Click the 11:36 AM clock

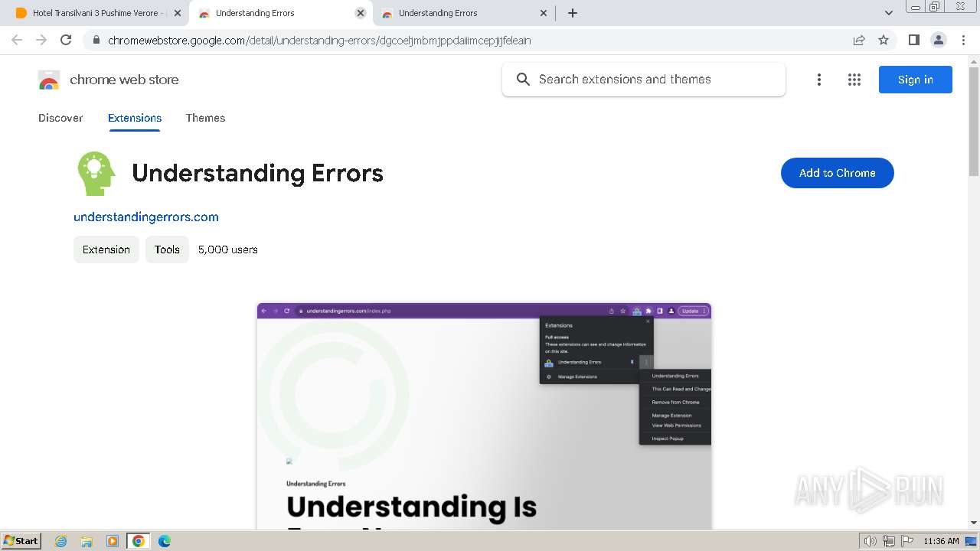pos(941,541)
